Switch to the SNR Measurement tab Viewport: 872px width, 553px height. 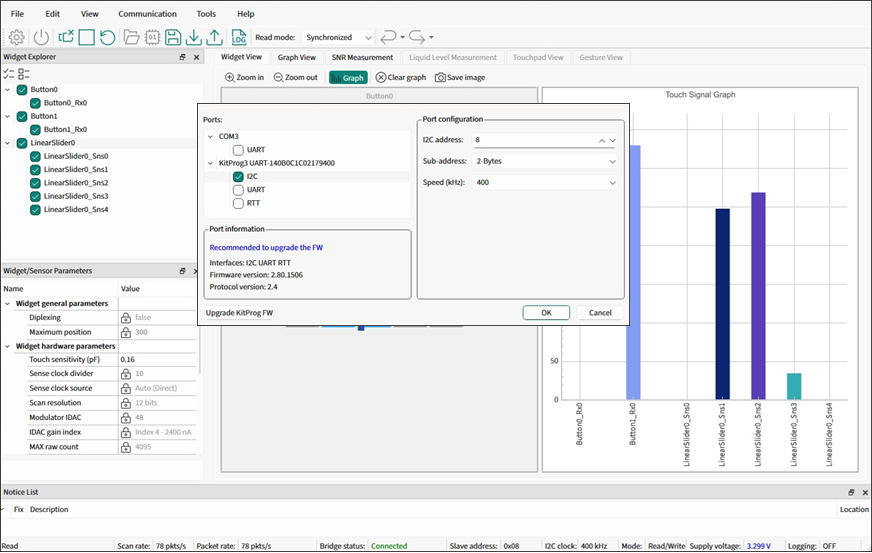click(x=362, y=57)
